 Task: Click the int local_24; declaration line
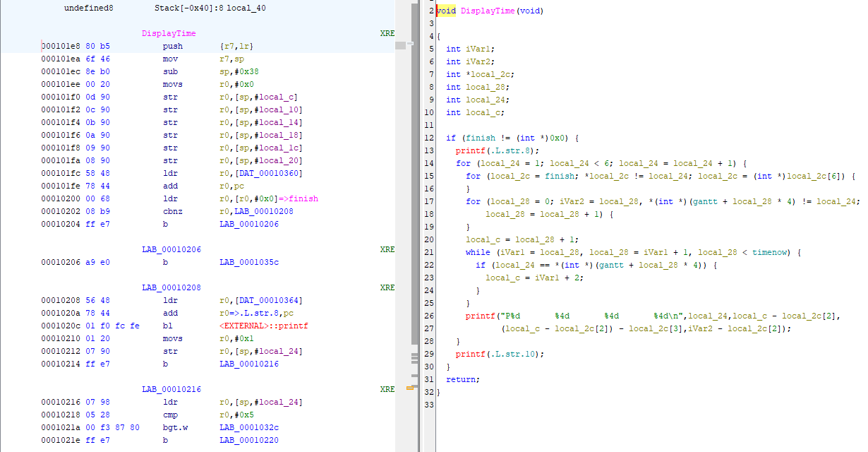tap(478, 100)
